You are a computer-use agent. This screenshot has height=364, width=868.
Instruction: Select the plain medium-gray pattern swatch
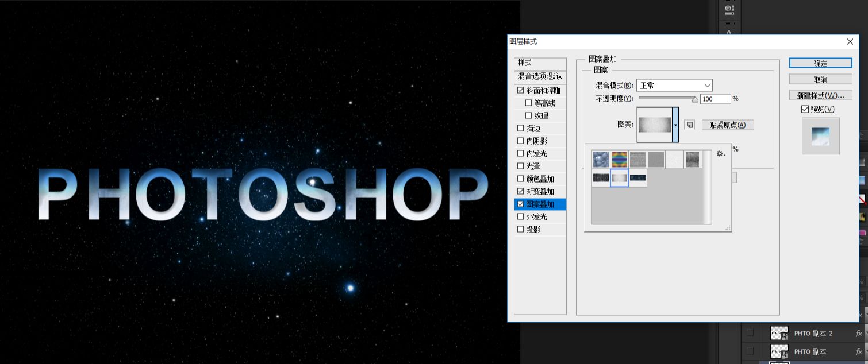tap(656, 160)
